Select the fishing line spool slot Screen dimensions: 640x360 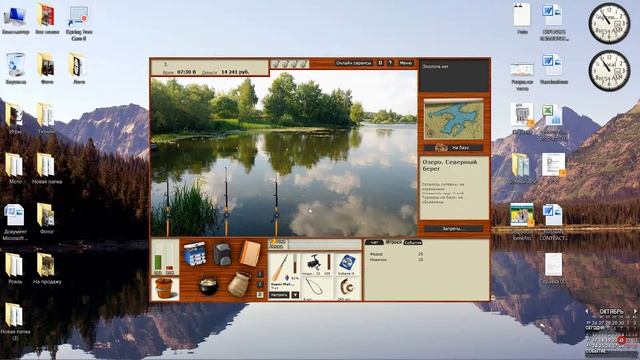pyautogui.click(x=347, y=264)
